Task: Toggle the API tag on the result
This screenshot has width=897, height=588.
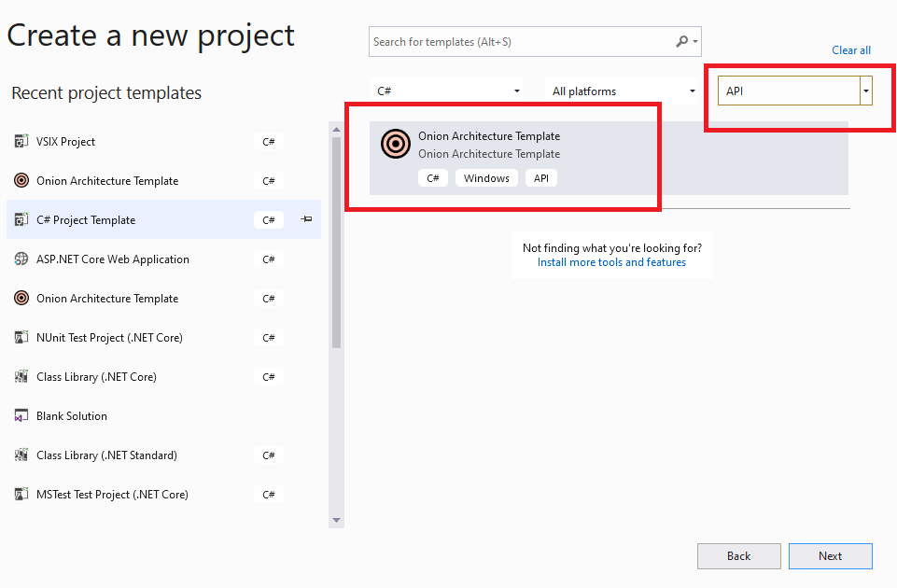Action: (541, 177)
